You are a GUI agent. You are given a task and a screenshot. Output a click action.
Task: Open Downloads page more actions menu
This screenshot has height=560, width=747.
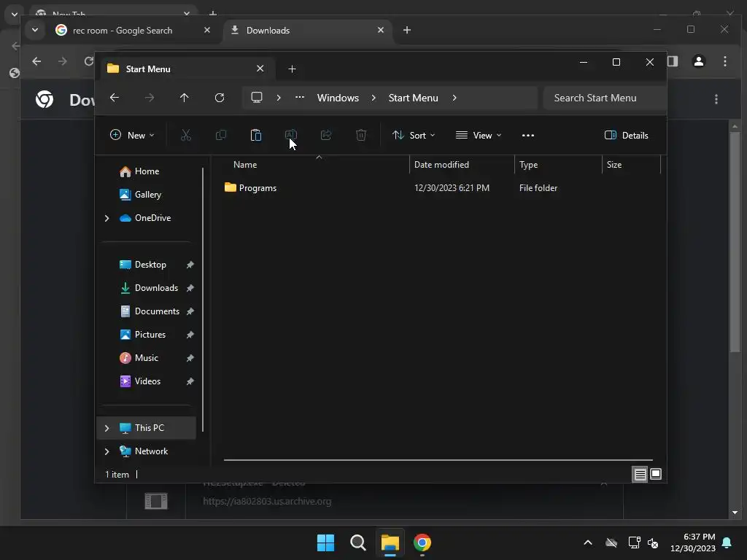[x=716, y=99]
